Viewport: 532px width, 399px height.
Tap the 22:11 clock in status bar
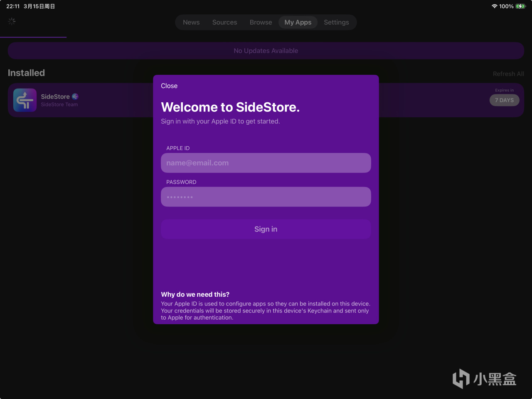13,6
